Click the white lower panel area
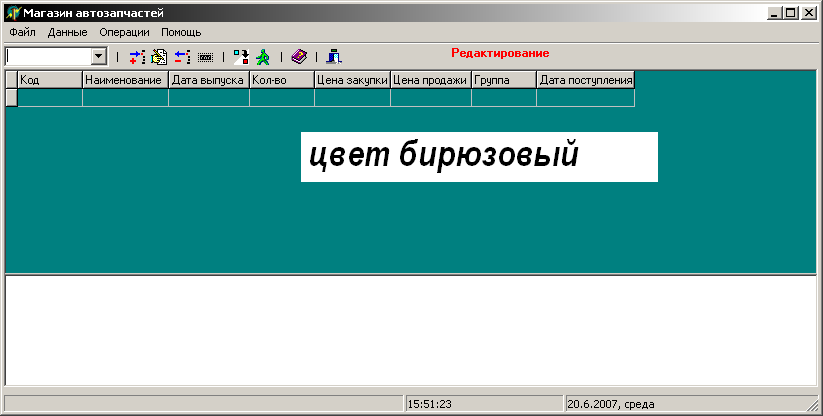Viewport: 823px width, 416px height. pos(411,330)
